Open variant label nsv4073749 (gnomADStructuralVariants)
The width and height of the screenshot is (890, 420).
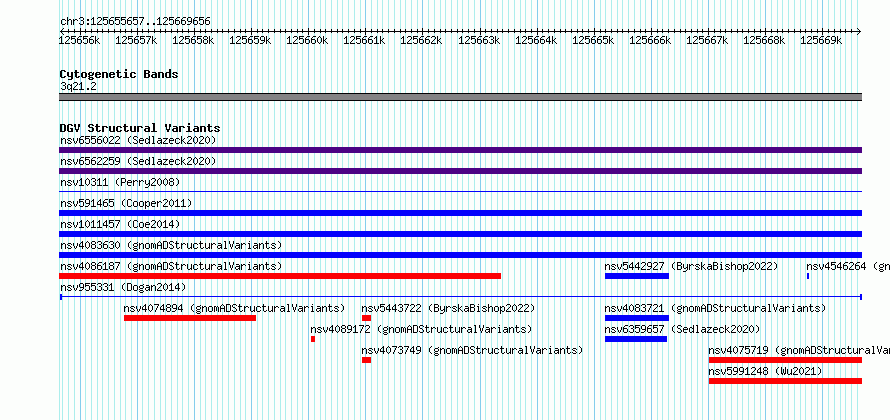[x=472, y=350]
